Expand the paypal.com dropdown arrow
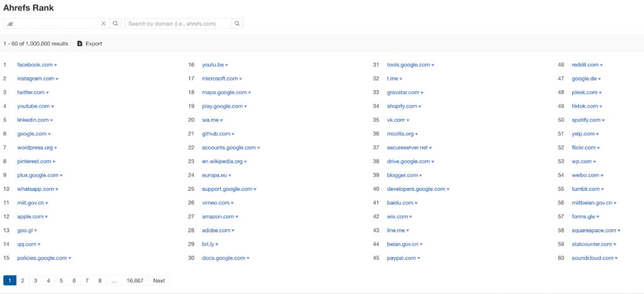 418,258
